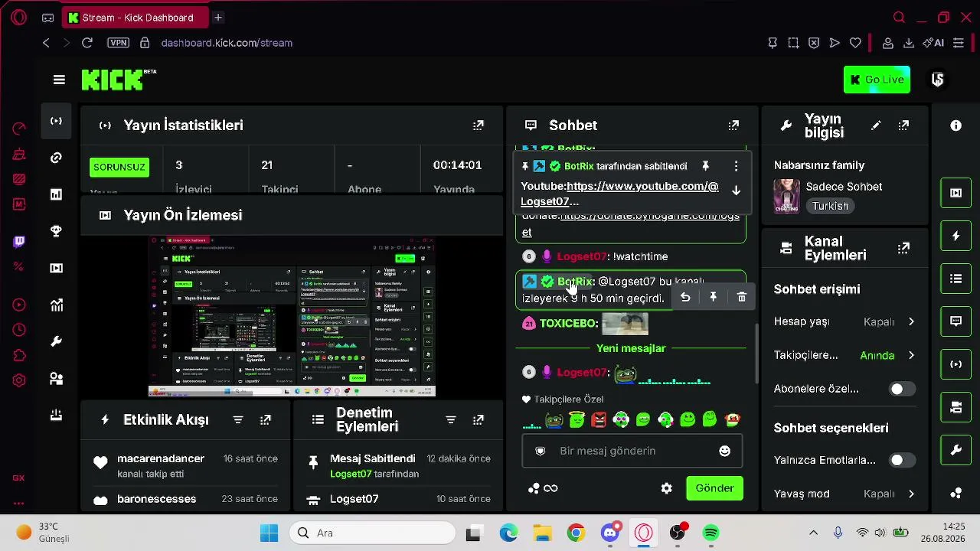Image resolution: width=980 pixels, height=551 pixels.
Task: Open chat settings gear icon
Action: tap(666, 488)
